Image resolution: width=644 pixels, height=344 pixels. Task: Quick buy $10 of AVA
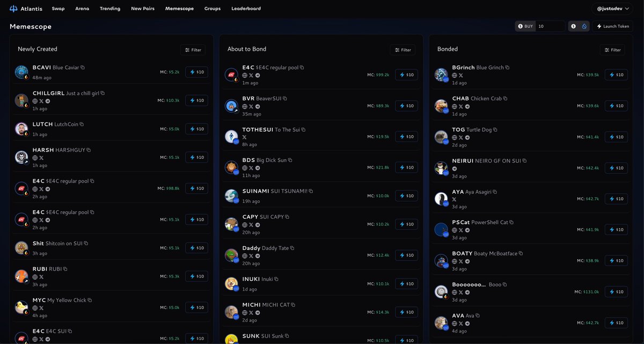tap(616, 323)
